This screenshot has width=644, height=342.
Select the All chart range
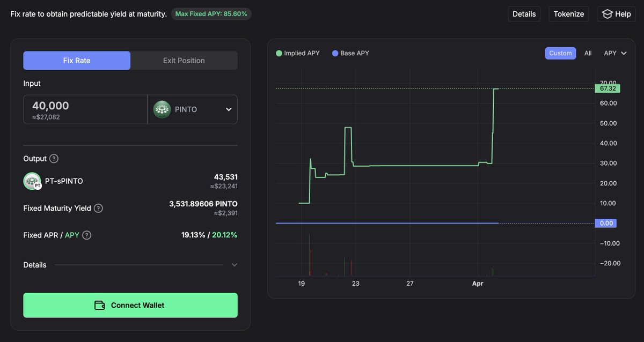(x=588, y=53)
